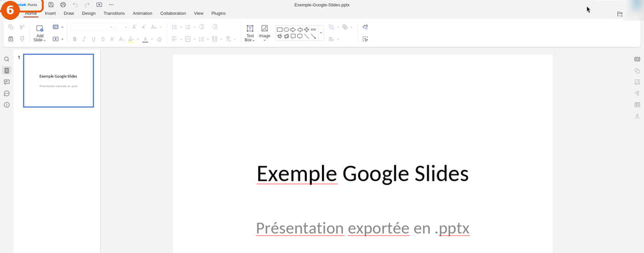644x253 pixels.
Task: Select the ellipse shape in shape gallery
Action: click(286, 29)
